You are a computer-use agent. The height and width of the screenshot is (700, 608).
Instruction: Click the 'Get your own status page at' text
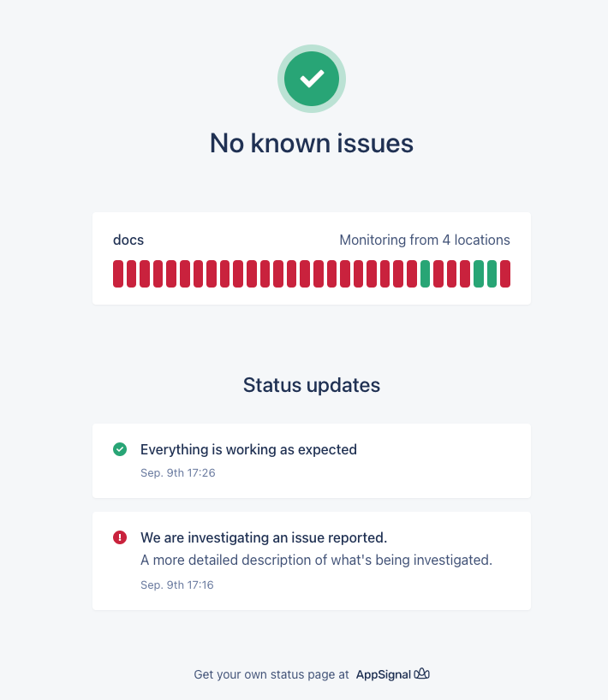point(271,674)
